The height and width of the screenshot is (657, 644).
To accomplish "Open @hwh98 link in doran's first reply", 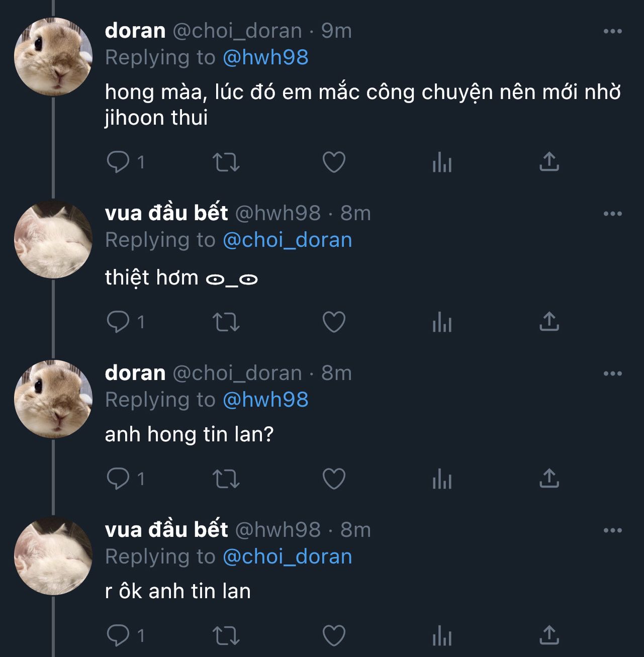I will point(265,57).
